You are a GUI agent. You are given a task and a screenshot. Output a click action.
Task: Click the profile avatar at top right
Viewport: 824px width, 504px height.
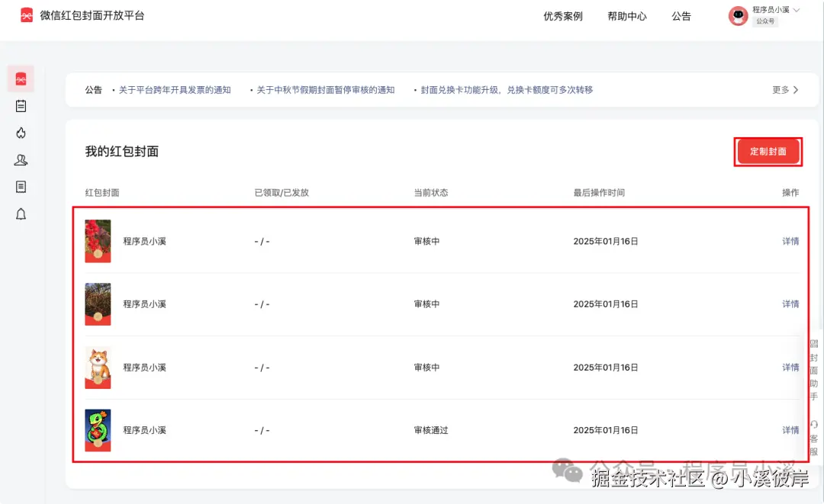click(737, 16)
